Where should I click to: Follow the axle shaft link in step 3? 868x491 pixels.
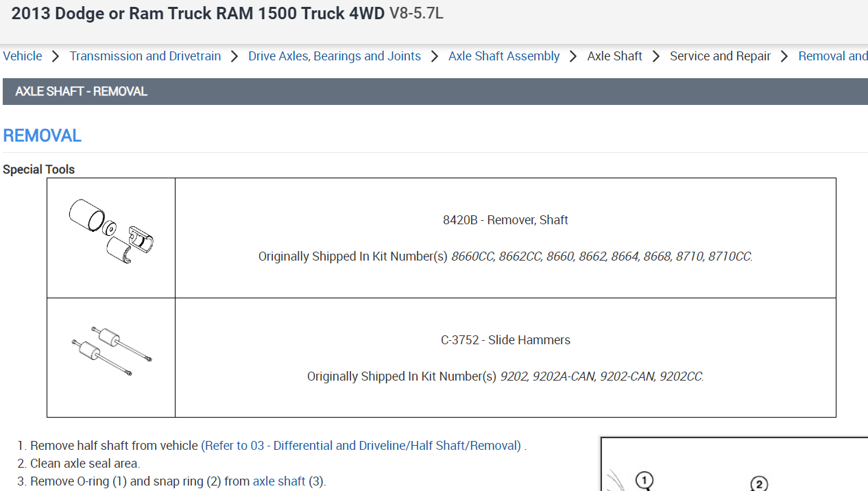pos(279,481)
